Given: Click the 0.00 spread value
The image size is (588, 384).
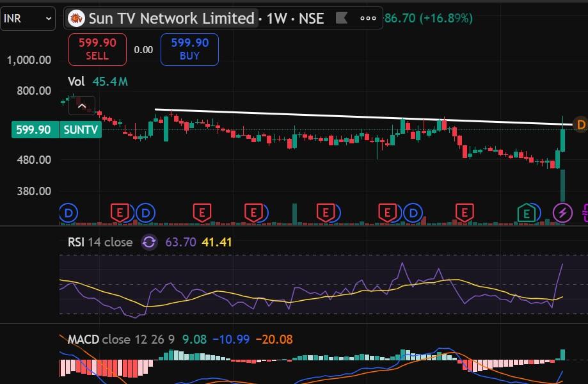Looking at the screenshot, I should pyautogui.click(x=143, y=50).
